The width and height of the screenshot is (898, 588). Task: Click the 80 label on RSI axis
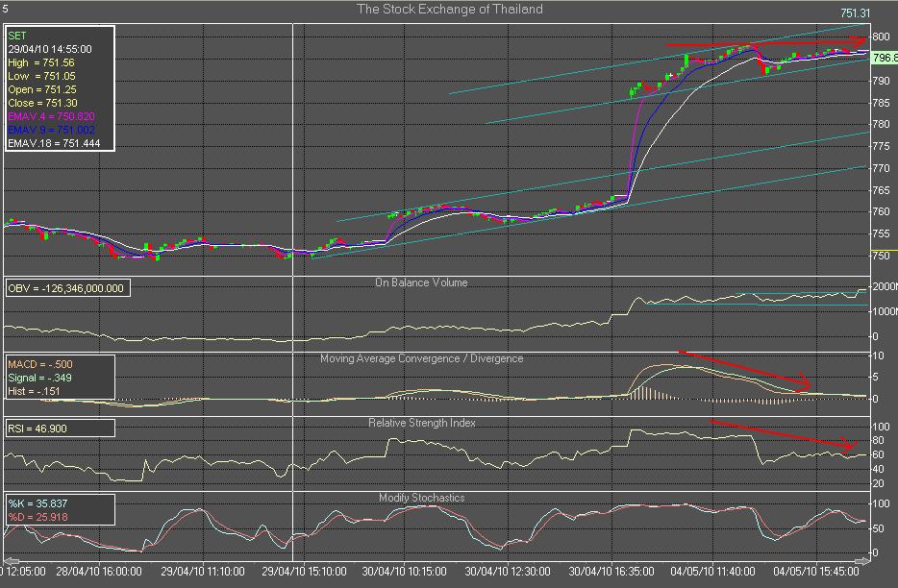click(878, 440)
